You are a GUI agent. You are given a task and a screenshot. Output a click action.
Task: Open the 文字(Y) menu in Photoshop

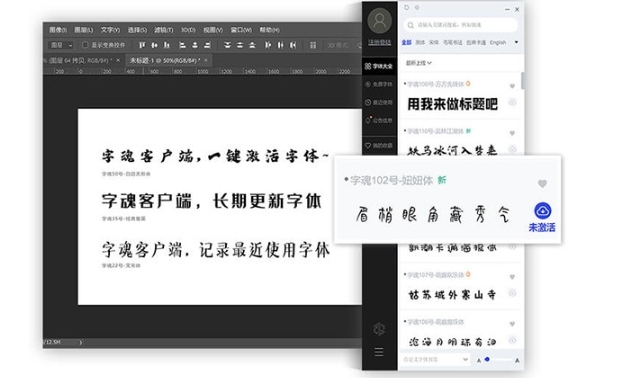(110, 30)
